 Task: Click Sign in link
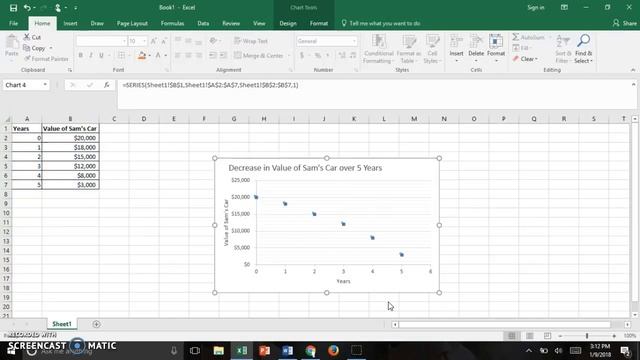(536, 8)
